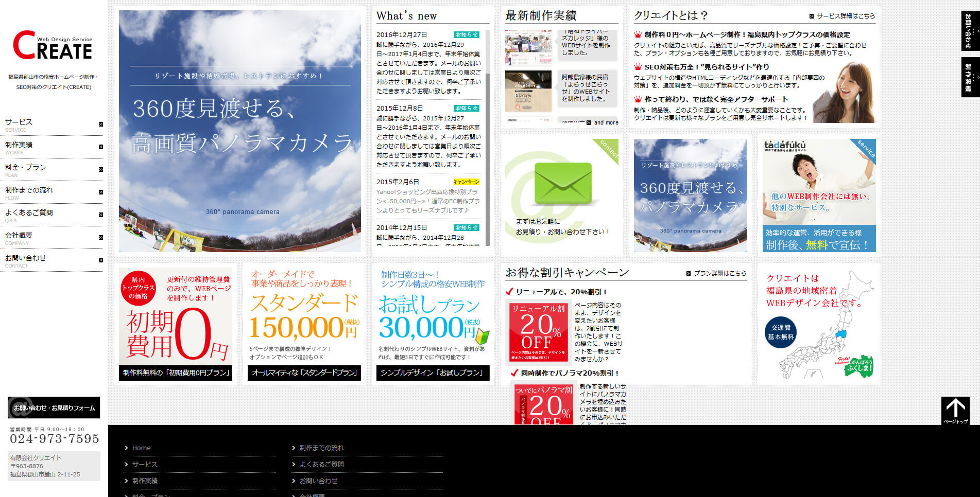Click the キャンペーン tag on 2015年2月6日 news
Screen dimensions: 980x497
(467, 182)
